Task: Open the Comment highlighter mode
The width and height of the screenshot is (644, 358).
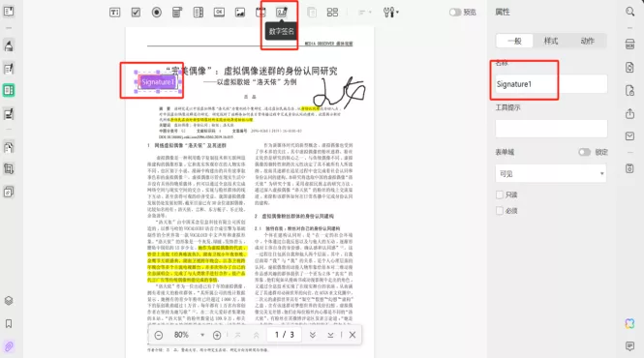Action: click(x=9, y=45)
